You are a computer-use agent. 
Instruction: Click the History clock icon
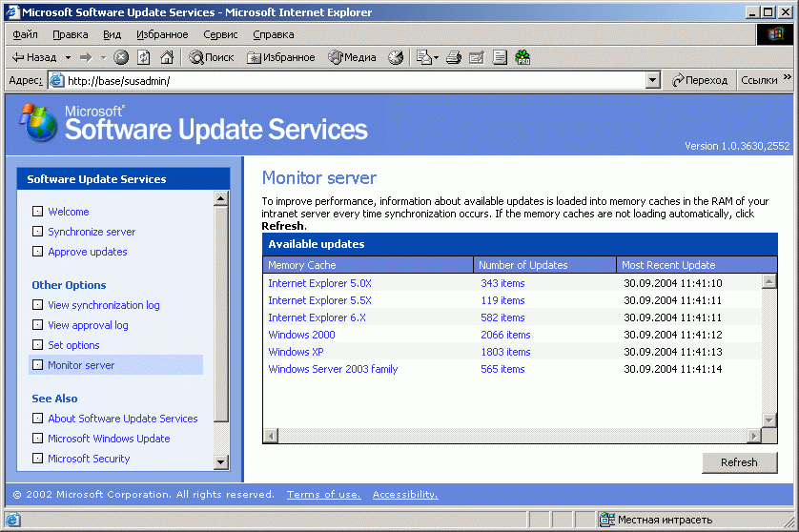pyautogui.click(x=396, y=57)
